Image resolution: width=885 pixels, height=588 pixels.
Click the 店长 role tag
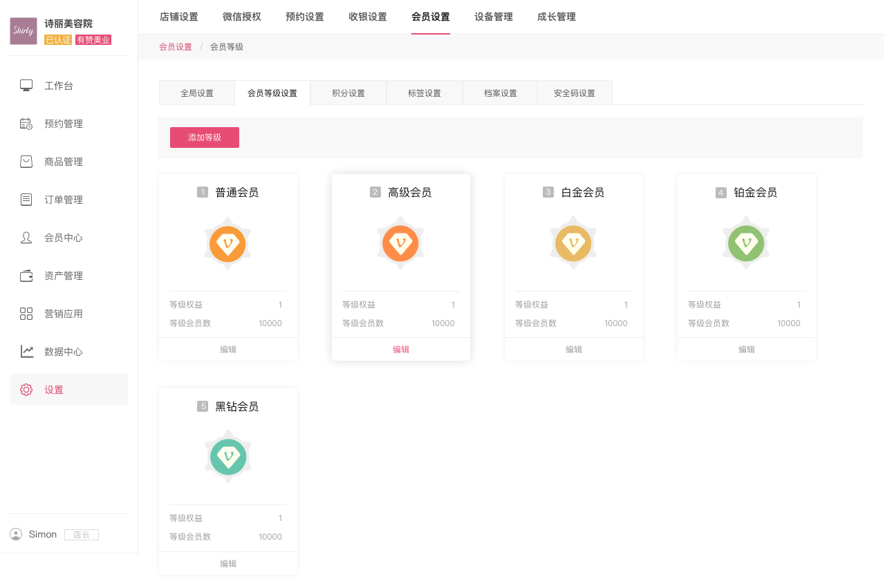(x=82, y=535)
